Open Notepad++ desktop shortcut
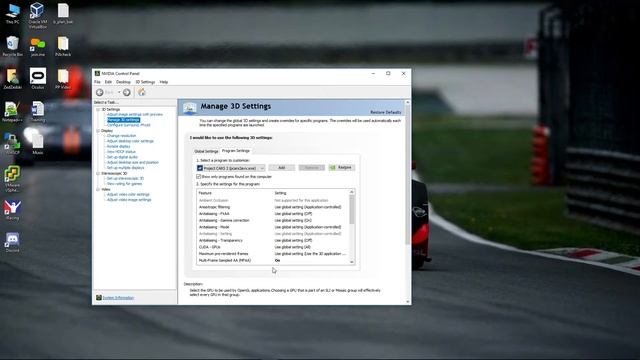Viewport: 640px width, 360px height. (x=12, y=111)
